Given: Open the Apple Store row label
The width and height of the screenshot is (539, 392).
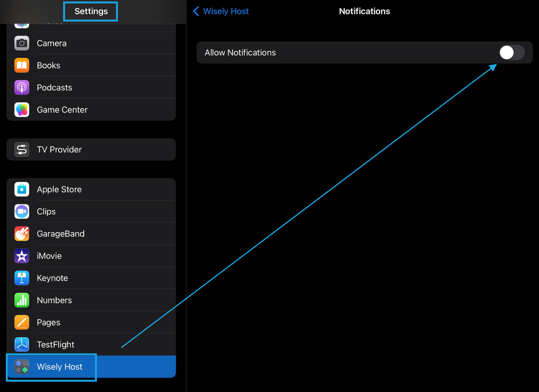Looking at the screenshot, I should click(59, 189).
